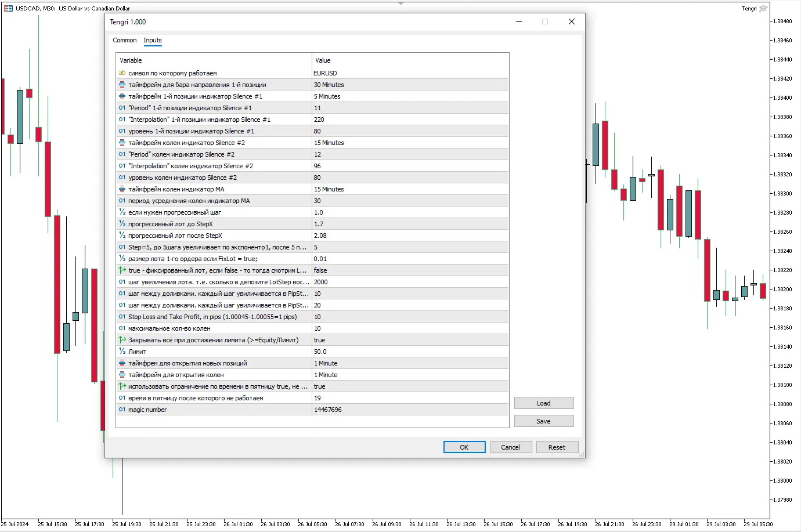Click integer icon of 'шаг увеличения лота' row
The width and height of the screenshot is (801, 532).
(122, 282)
